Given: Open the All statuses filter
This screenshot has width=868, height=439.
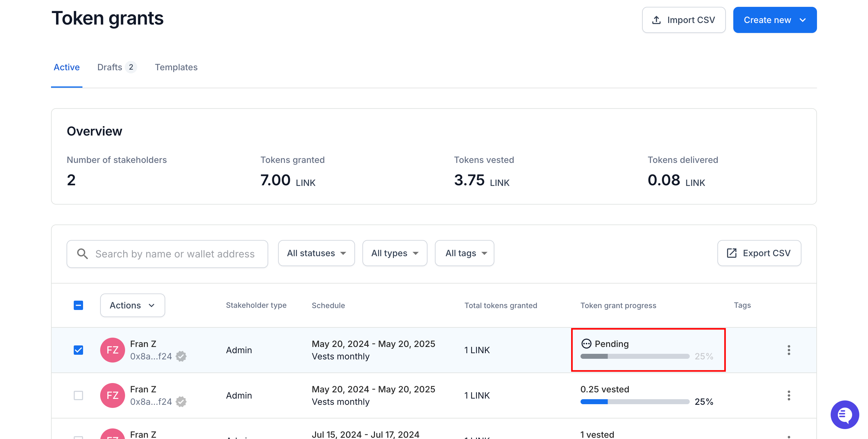Looking at the screenshot, I should (x=316, y=253).
